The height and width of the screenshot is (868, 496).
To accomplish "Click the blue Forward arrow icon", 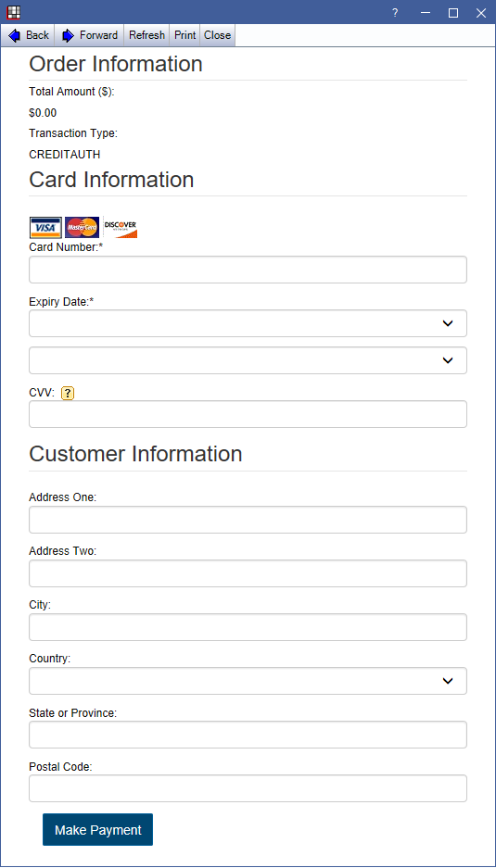I will (69, 35).
